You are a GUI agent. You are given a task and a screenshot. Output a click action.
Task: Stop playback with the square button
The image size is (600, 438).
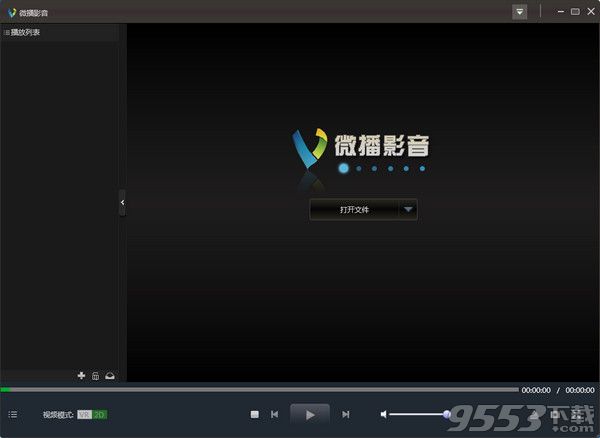tap(255, 415)
